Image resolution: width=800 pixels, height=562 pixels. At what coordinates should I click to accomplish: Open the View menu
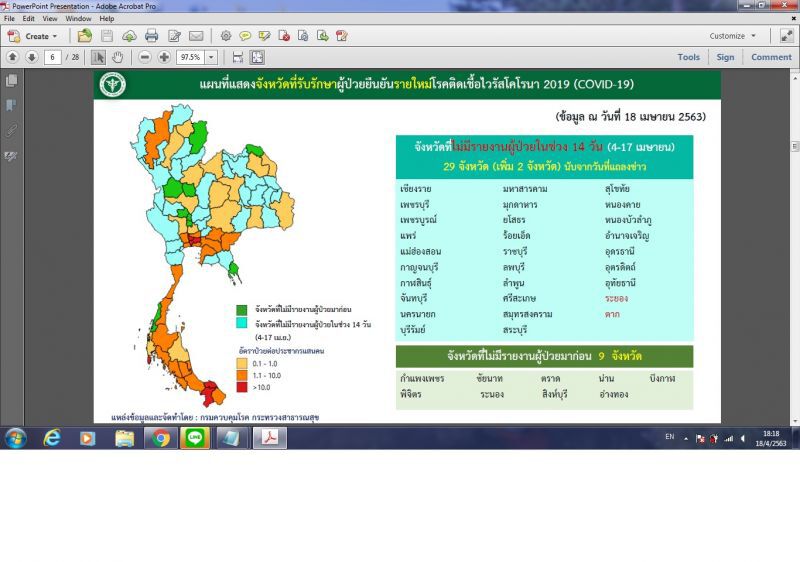click(49, 18)
